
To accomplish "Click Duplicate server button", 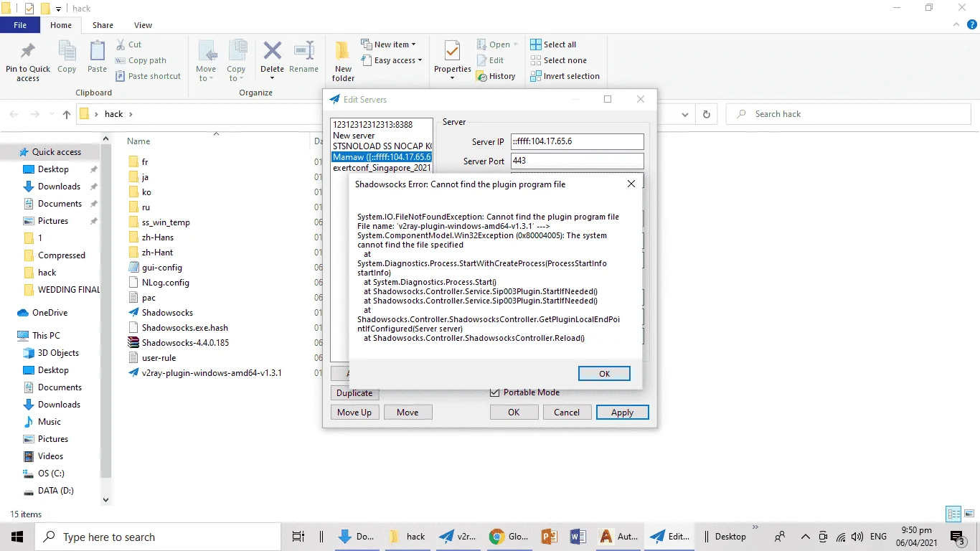I will click(x=354, y=392).
